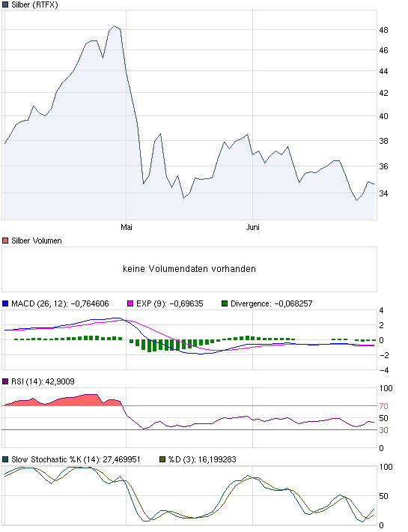408x532 pixels.
Task: Click the purple RSI (14) legend square
Action: click(5, 381)
